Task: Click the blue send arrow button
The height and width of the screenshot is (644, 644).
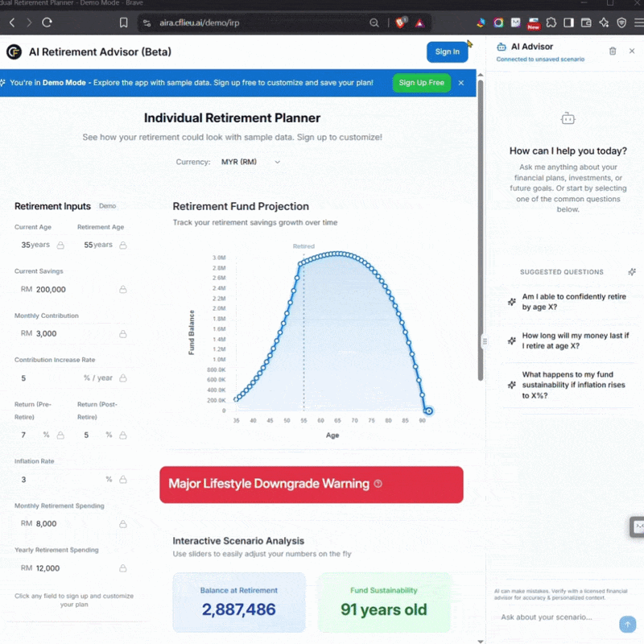Action: 627,625
